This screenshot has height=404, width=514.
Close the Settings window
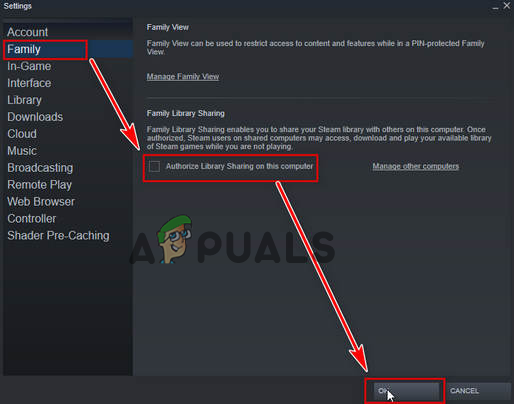click(x=507, y=6)
